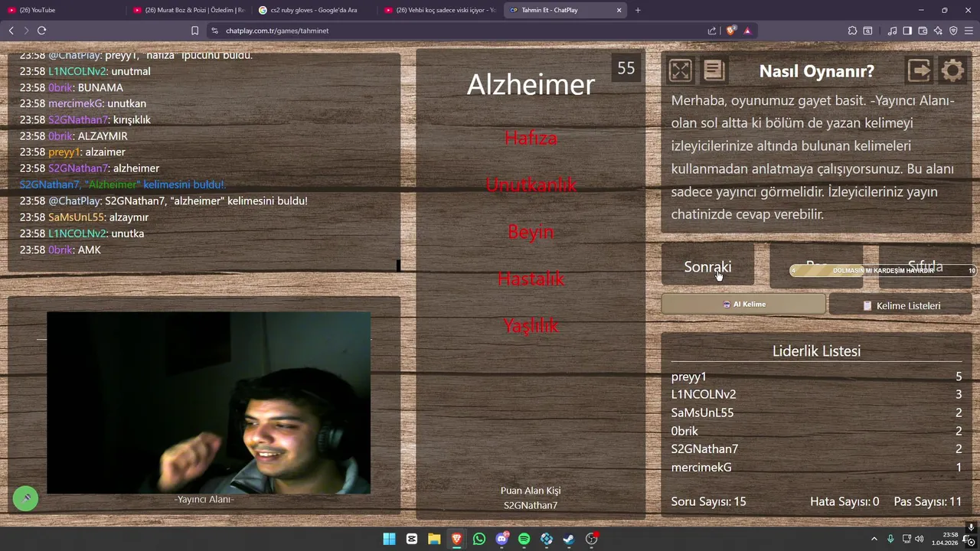Click the streamer webcam video area

pyautogui.click(x=208, y=403)
